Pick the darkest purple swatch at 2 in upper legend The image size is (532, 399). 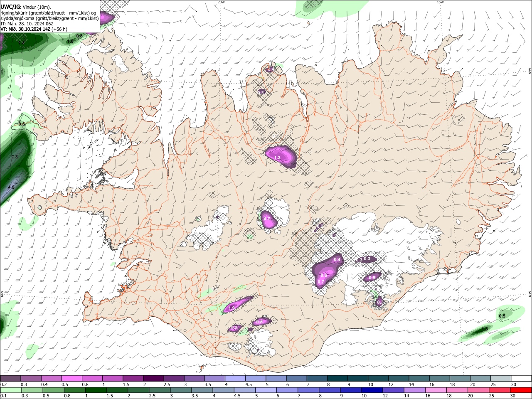point(153,378)
